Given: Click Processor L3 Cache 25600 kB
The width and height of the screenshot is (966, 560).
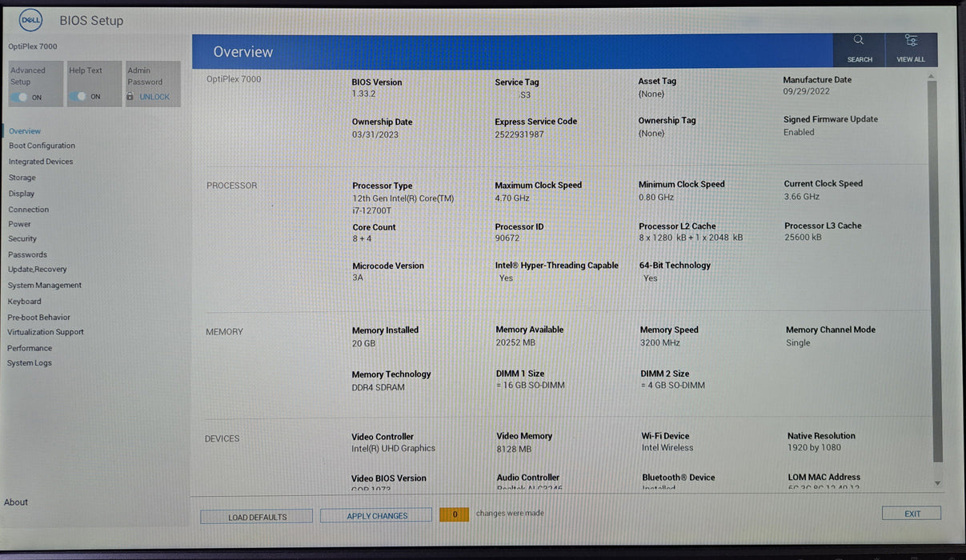Looking at the screenshot, I should (x=804, y=238).
